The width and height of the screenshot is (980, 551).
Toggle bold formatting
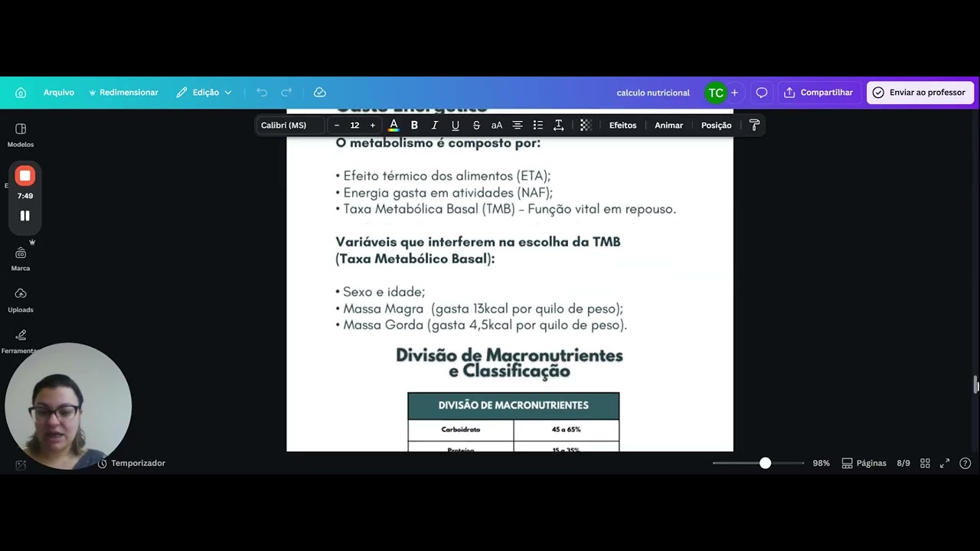[414, 126]
